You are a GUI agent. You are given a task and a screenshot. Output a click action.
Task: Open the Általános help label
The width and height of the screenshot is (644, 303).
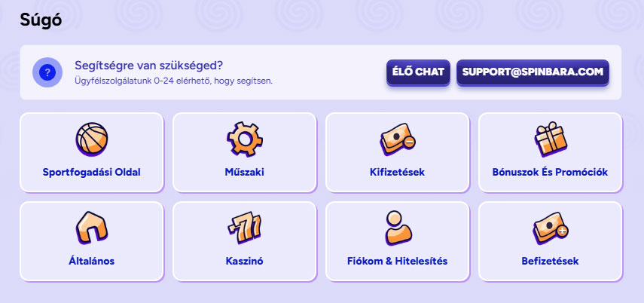click(92, 262)
